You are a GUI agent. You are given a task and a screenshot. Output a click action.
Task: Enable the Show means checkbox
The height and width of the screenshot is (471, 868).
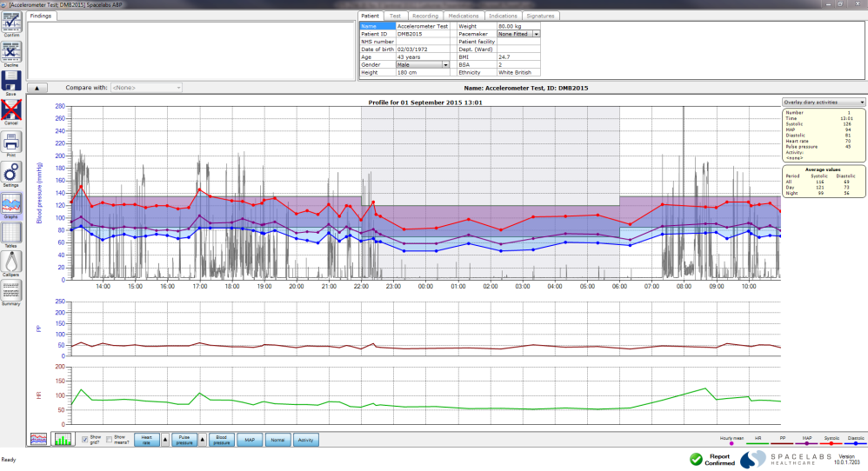(x=109, y=440)
